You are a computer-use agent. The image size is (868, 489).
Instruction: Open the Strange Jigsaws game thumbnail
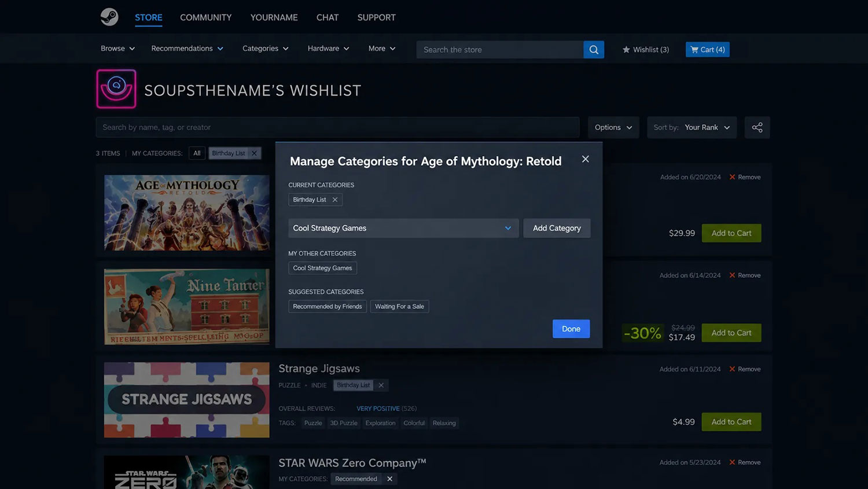(x=186, y=400)
